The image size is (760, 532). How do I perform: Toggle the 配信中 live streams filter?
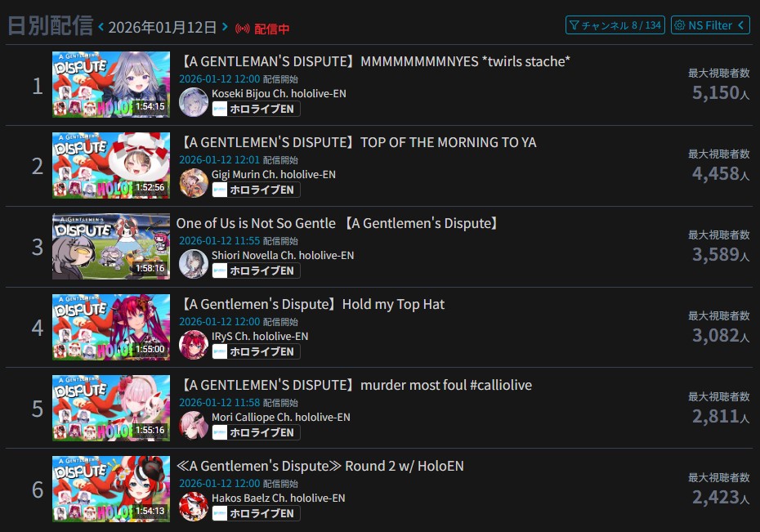262,29
